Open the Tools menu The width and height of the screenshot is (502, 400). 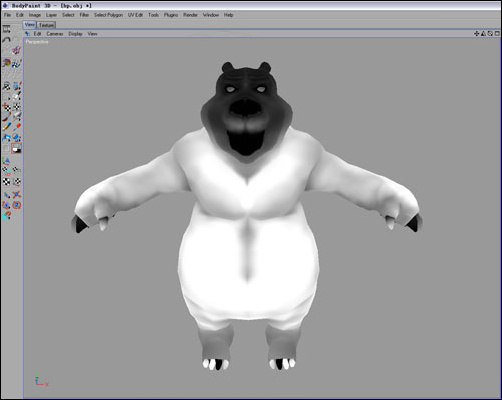click(153, 15)
